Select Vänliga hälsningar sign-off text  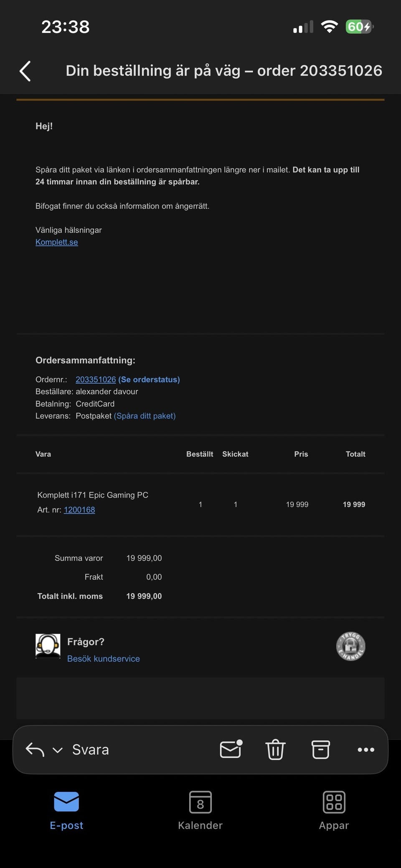[69, 230]
